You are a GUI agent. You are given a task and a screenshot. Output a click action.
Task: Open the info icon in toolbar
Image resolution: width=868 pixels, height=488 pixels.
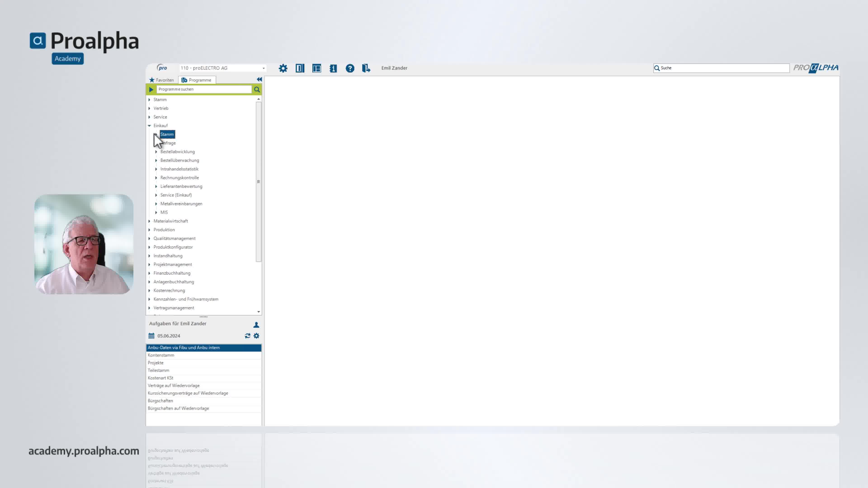(333, 68)
